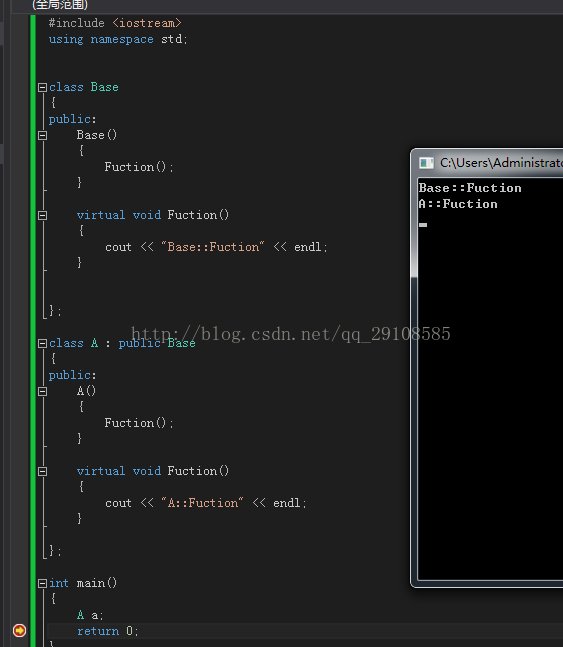
Task: Collapse the A() constructor block
Action: click(42, 391)
